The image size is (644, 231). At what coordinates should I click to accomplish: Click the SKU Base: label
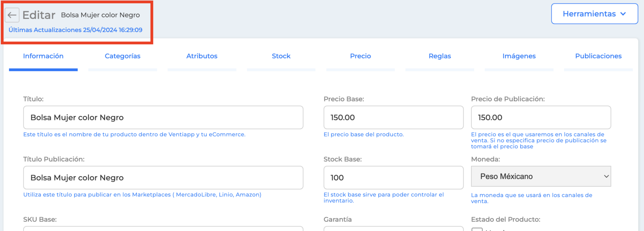click(x=40, y=219)
